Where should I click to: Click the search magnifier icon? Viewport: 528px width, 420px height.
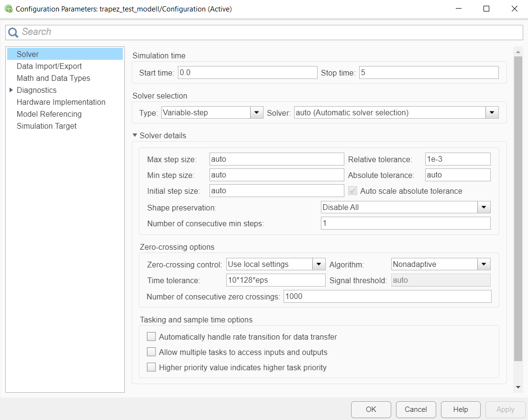click(13, 32)
